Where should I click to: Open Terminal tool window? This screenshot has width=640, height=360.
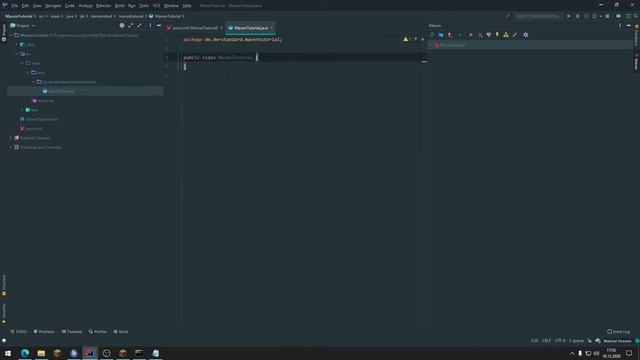[72, 332]
